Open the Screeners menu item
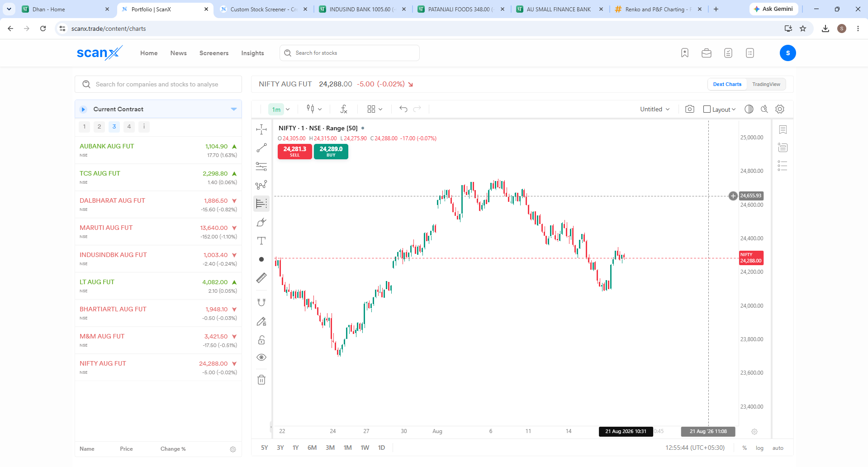The image size is (868, 467). tap(214, 53)
